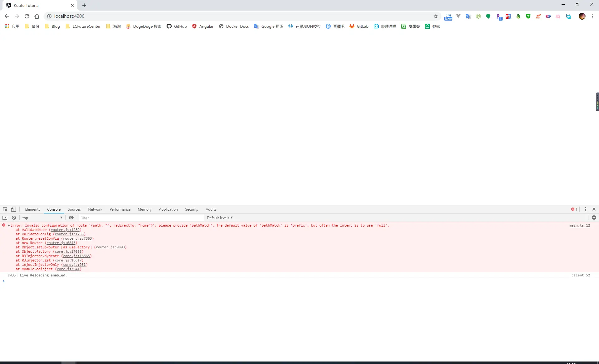Open router.js:1289 stack trace link
Image resolution: width=599 pixels, height=364 pixels.
point(65,230)
